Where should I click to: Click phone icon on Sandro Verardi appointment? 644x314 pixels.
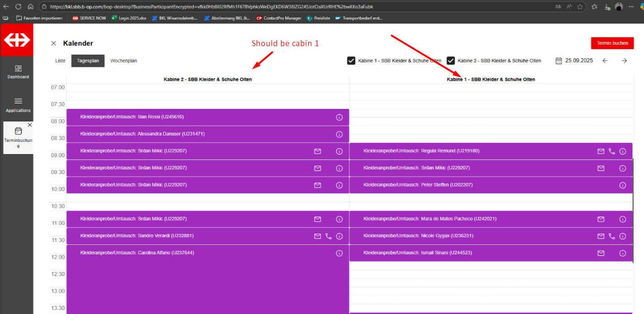[x=329, y=236]
